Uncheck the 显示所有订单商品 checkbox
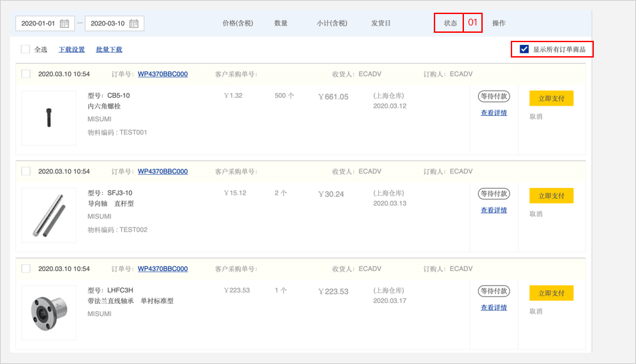Image resolution: width=636 pixels, height=364 pixels. pyautogui.click(x=524, y=49)
